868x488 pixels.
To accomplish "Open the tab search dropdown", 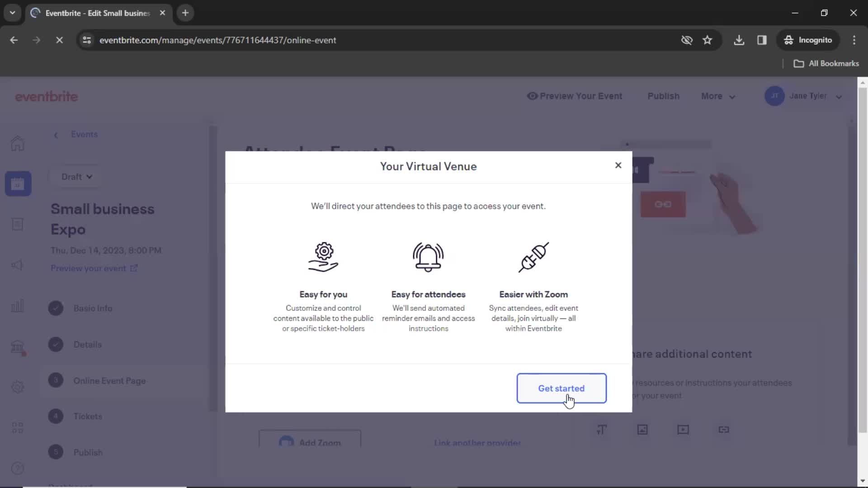I will click(x=12, y=13).
